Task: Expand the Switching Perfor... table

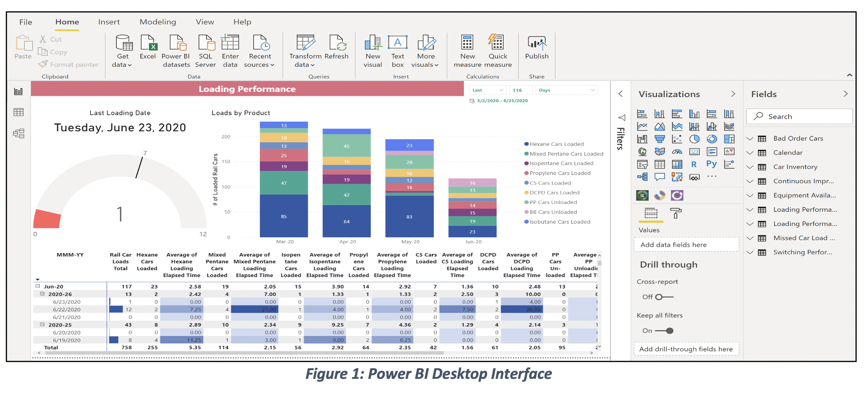Action: 750,252
